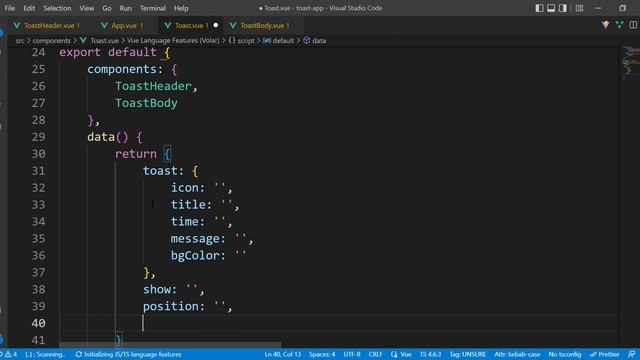Screen dimensions: 640x360
Task: Toggle secondary side bar layout icon
Action: 563,8
